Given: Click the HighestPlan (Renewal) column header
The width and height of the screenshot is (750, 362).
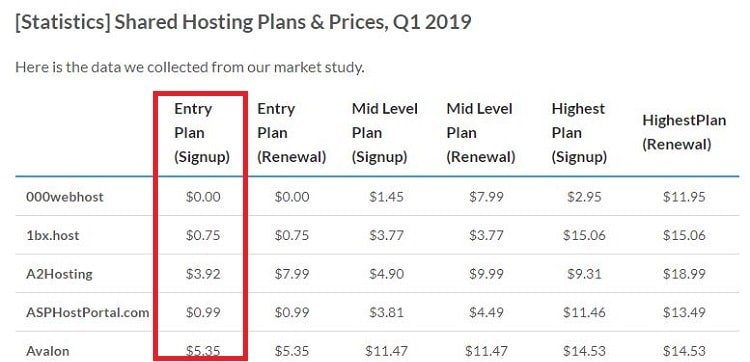Looking at the screenshot, I should [x=684, y=132].
